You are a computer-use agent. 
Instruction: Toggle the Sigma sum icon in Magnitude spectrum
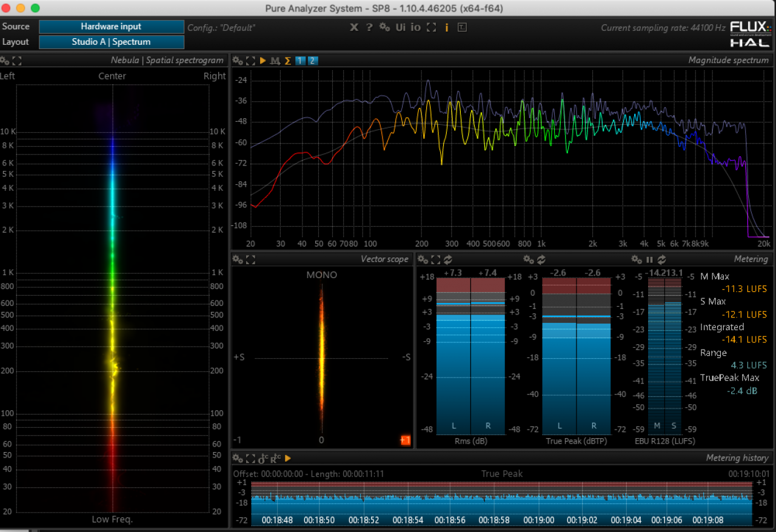[288, 61]
